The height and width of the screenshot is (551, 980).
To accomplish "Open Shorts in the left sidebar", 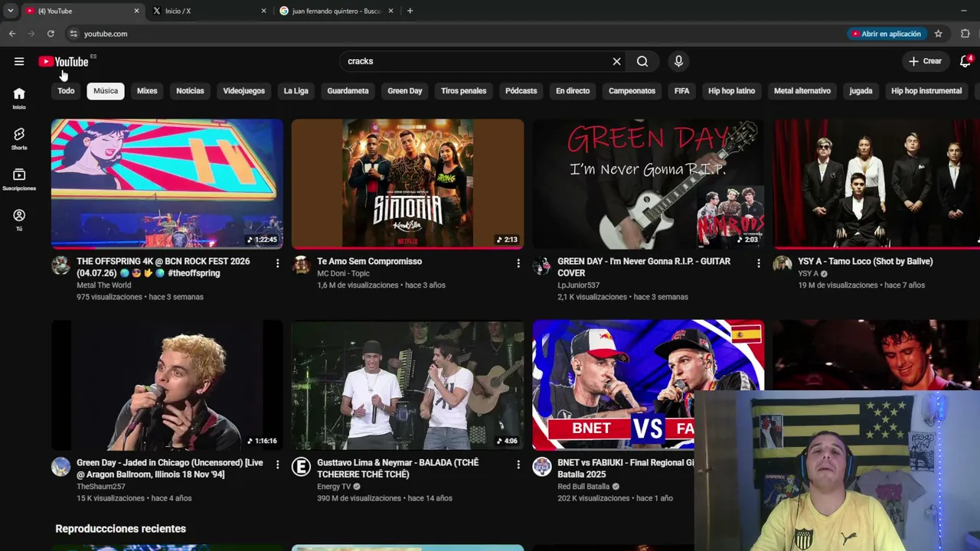I will [19, 139].
